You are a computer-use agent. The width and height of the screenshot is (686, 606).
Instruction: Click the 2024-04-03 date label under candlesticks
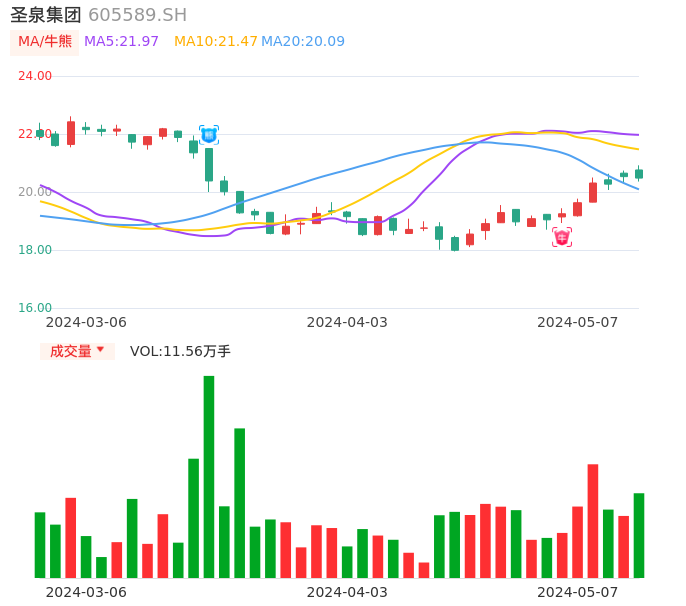(347, 322)
